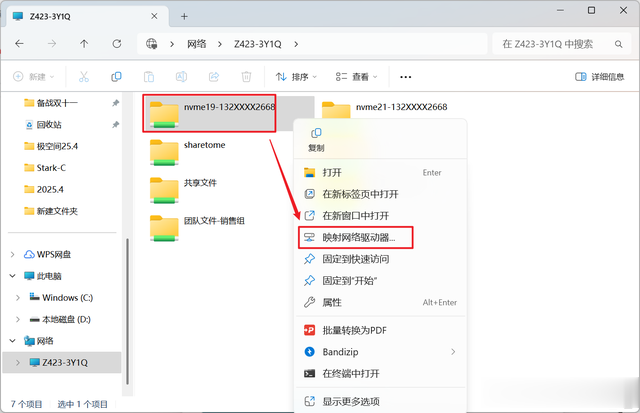
Task: Refresh the current folder view
Action: [x=117, y=44]
